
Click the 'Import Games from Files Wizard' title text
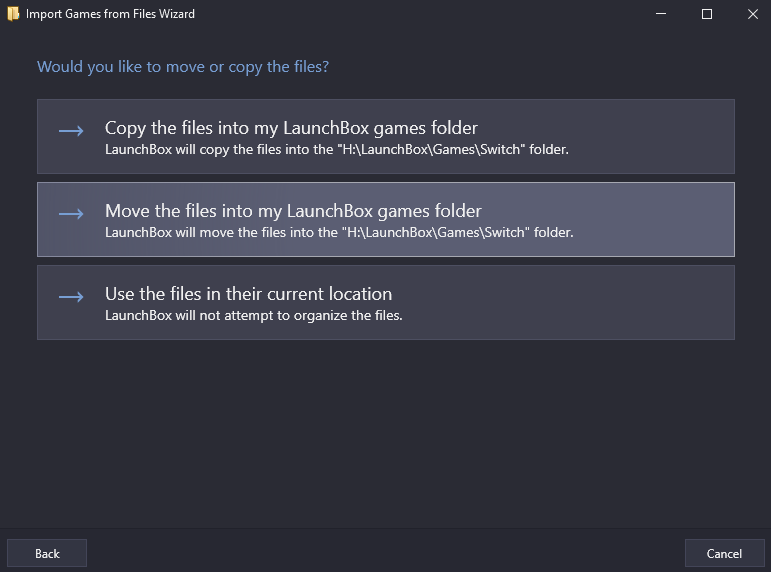(x=110, y=14)
